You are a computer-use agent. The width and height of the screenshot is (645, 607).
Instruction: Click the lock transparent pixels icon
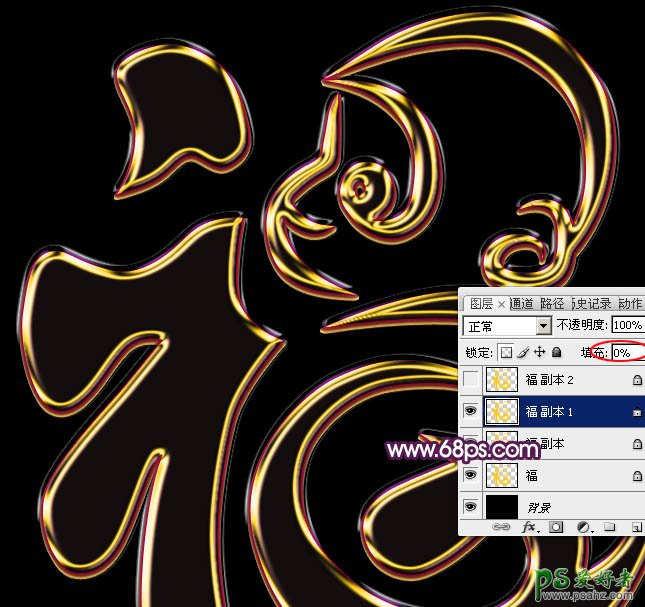pyautogui.click(x=506, y=352)
